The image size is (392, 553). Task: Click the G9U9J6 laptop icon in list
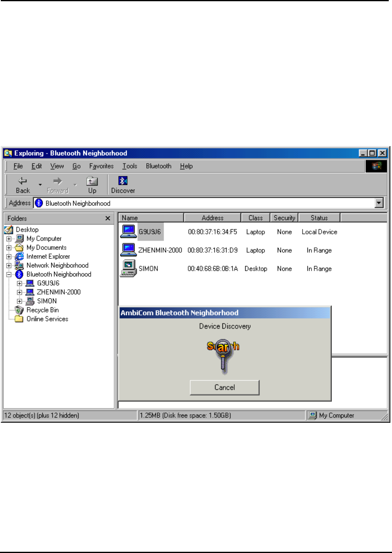point(128,232)
